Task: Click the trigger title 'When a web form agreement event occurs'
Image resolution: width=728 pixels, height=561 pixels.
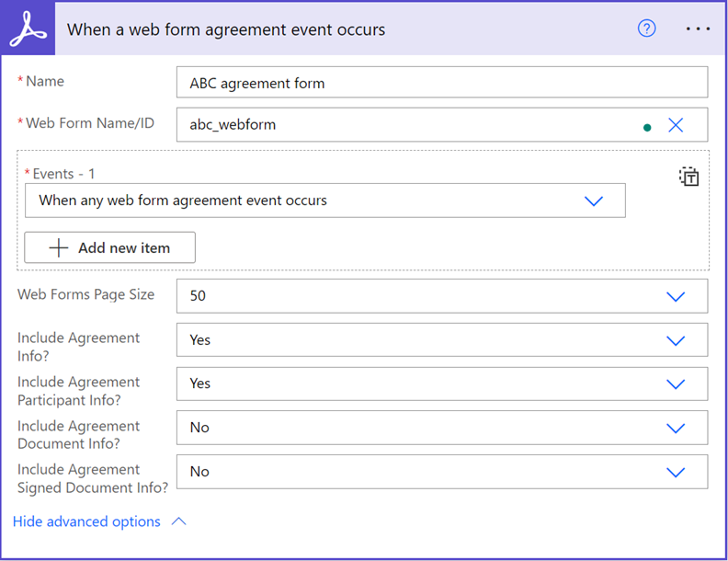Action: 226,29
